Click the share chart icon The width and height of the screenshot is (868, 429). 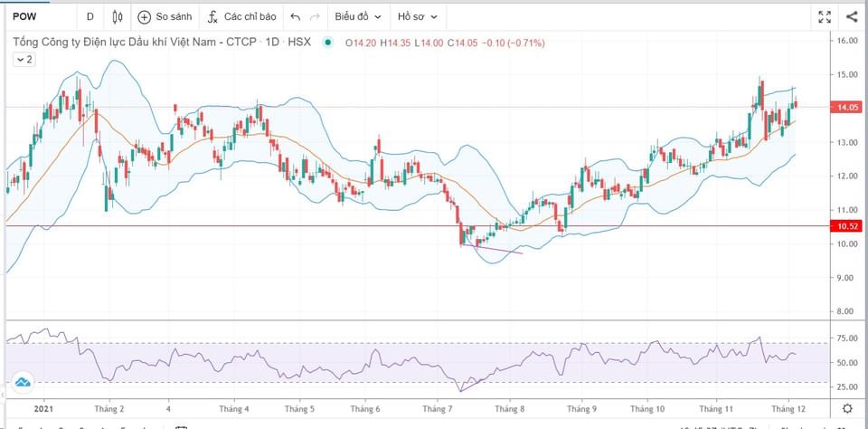[852, 16]
